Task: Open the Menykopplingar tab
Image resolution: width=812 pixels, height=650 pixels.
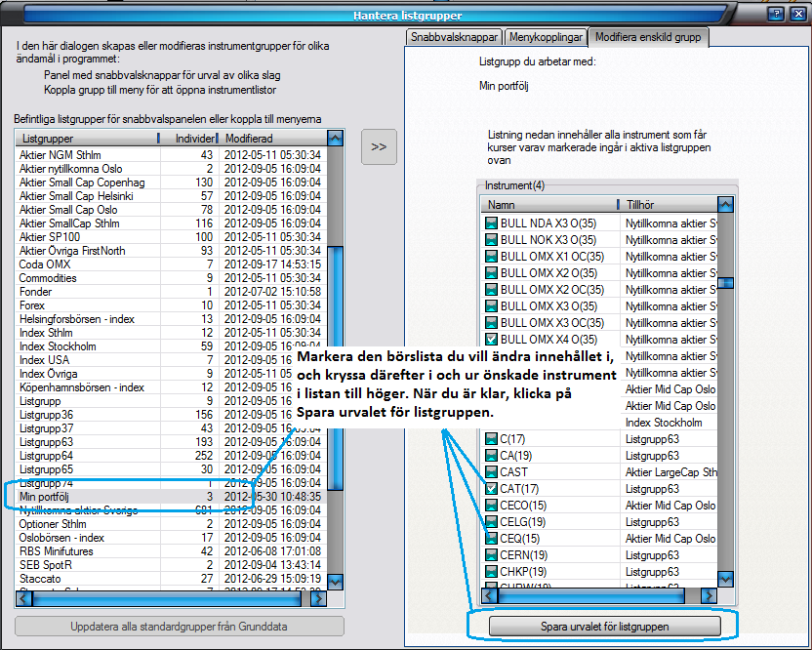Action: [546, 37]
